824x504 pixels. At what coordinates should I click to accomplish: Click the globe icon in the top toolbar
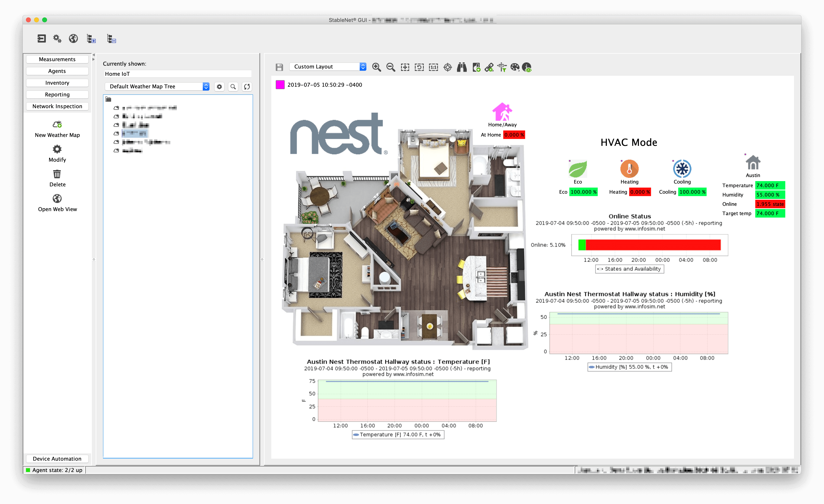click(73, 39)
